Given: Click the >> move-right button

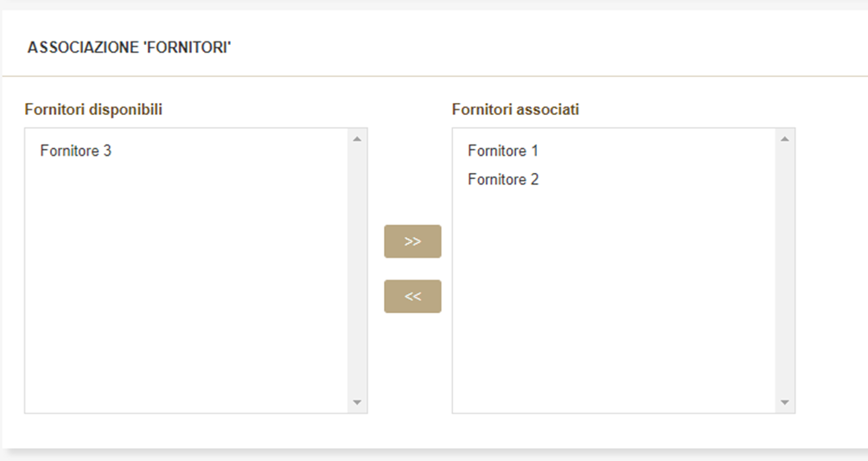Looking at the screenshot, I should tap(412, 241).
